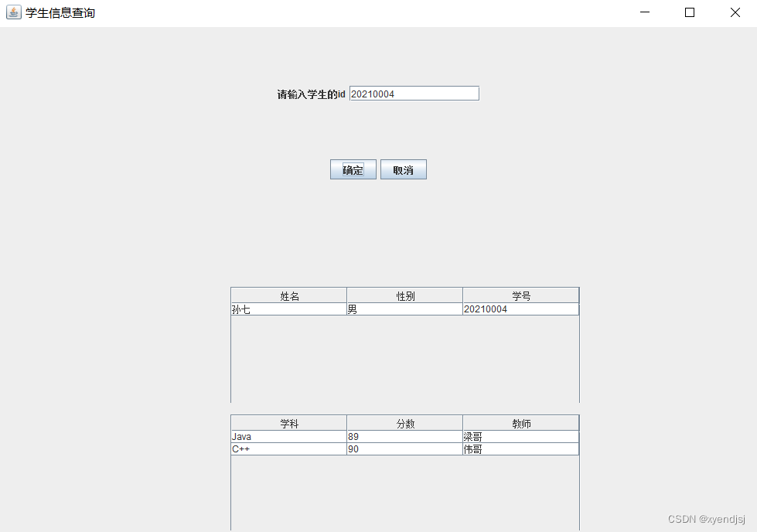The height and width of the screenshot is (532, 757).
Task: Click the 学号 column header
Action: (x=520, y=295)
